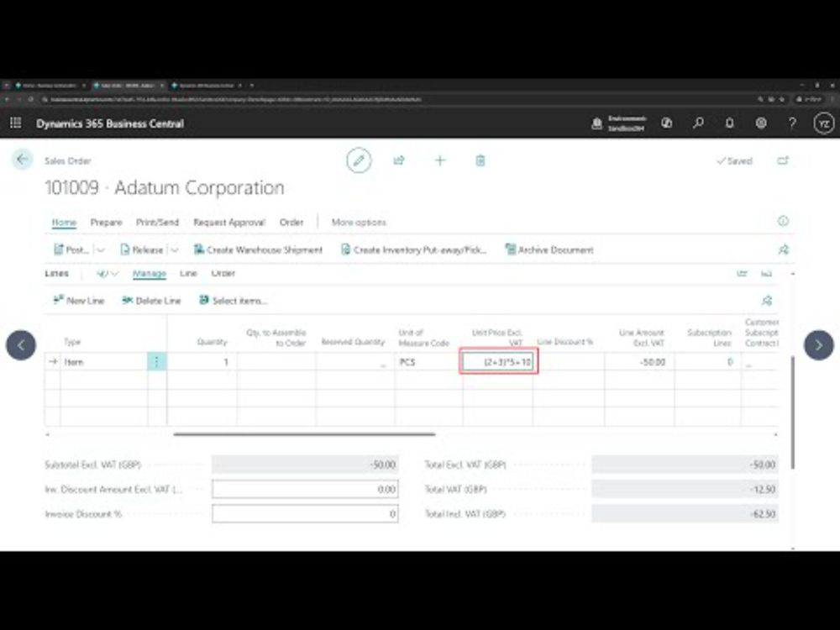Open the Order menu in the action bar
This screenshot has height=630, width=840.
291,223
